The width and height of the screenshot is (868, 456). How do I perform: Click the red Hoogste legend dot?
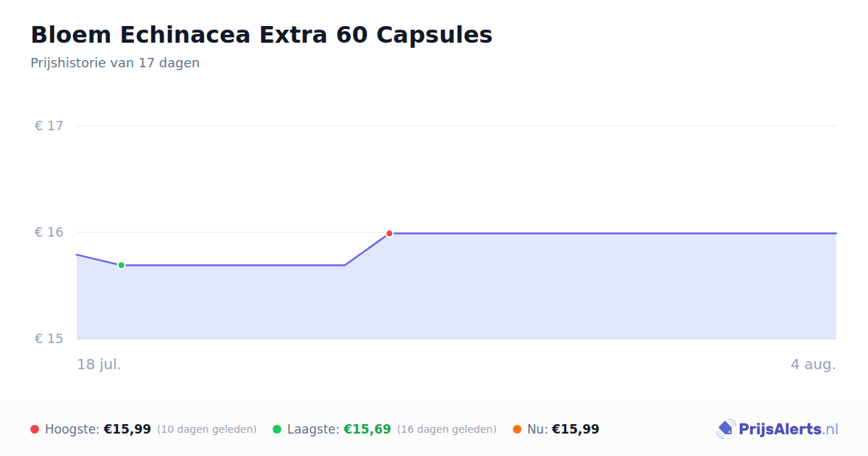coord(35,429)
